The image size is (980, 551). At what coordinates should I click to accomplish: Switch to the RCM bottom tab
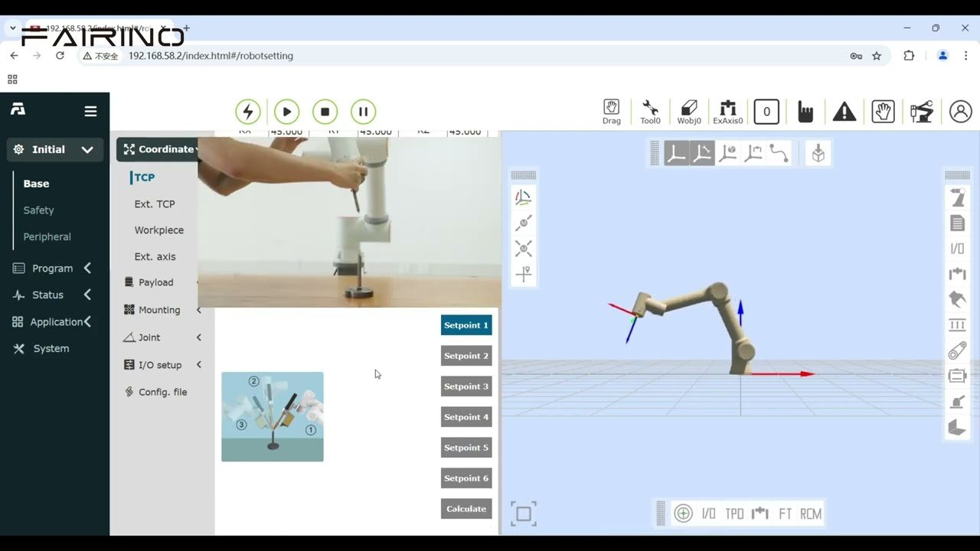tap(811, 514)
